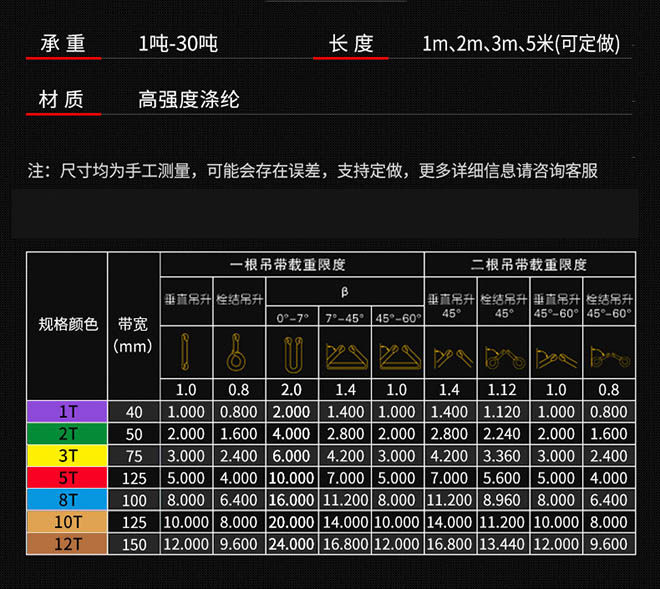The width and height of the screenshot is (660, 589).
Task: Click the two-sling choke hitch 45° icon
Action: (502, 354)
